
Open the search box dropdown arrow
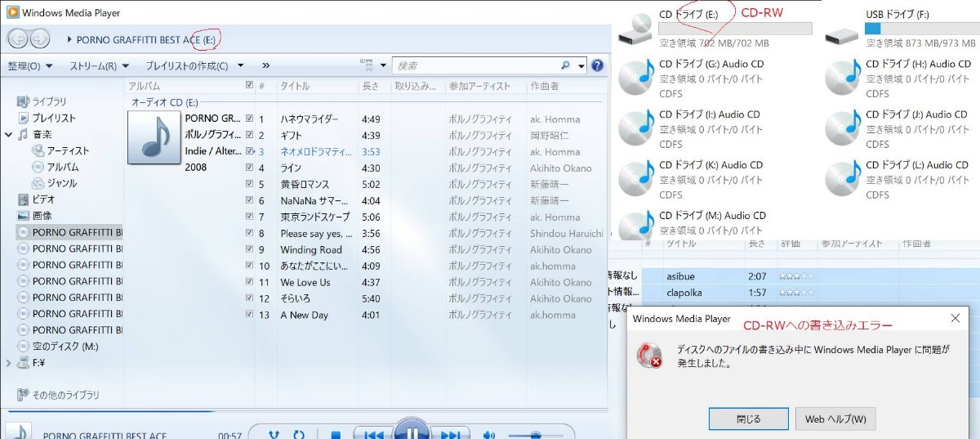[581, 65]
